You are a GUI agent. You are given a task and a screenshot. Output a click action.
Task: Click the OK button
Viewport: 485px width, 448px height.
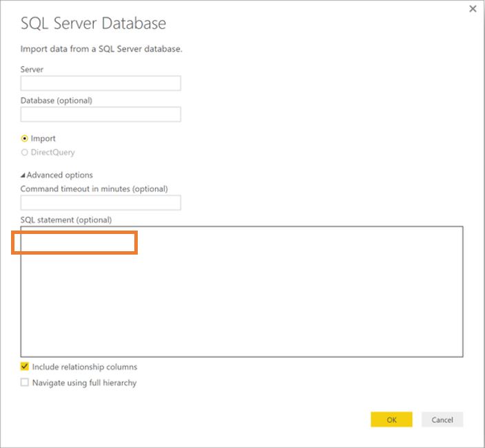391,420
